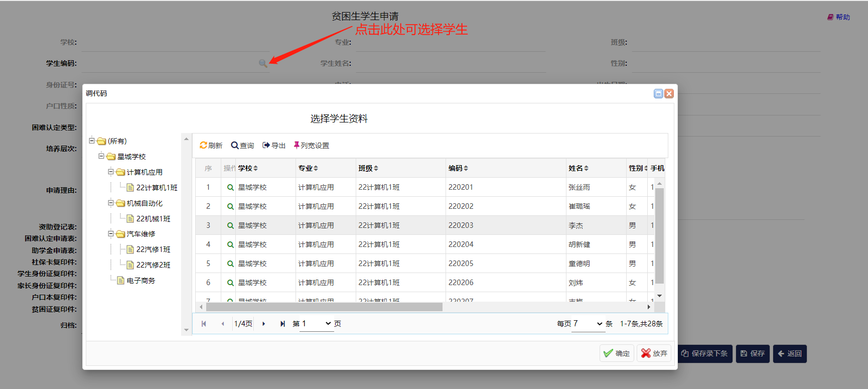
Task: Click the 放弃 cancel button
Action: 654,353
